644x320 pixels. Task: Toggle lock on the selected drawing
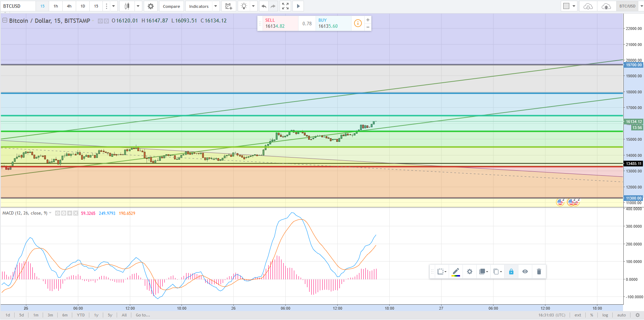coord(511,272)
